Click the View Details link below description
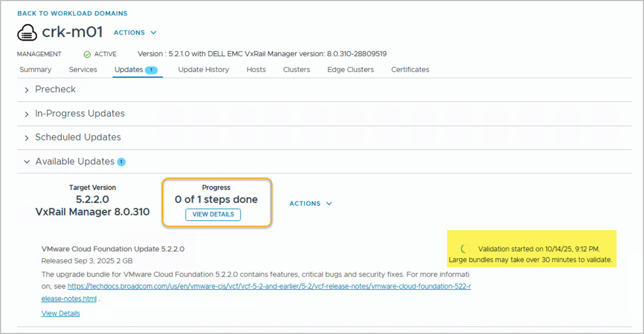The image size is (644, 334). 61,313
